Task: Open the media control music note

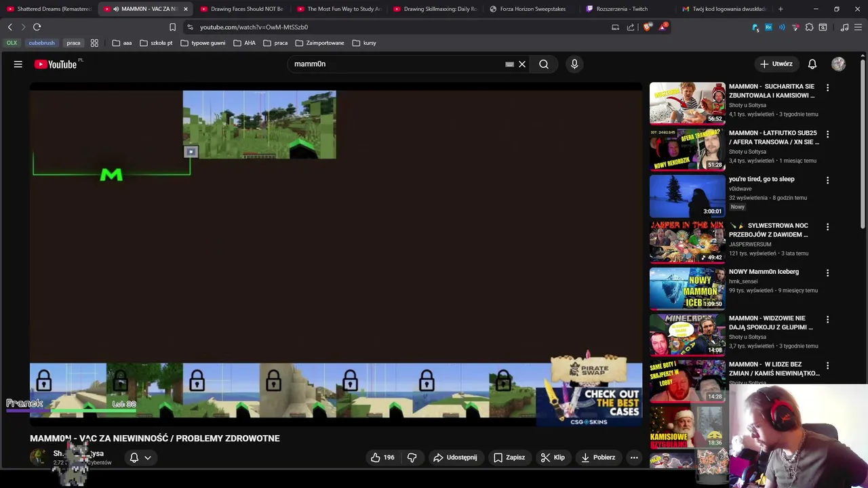Action: pyautogui.click(x=844, y=27)
